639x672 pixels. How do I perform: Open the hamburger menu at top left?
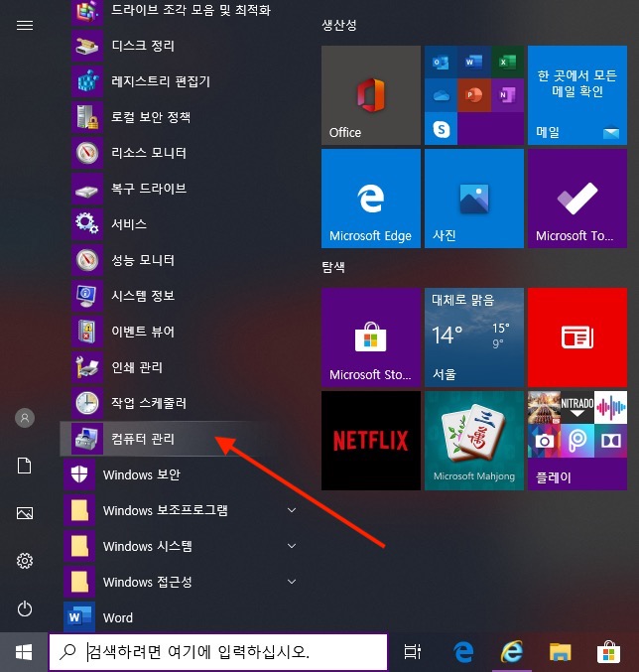(25, 25)
